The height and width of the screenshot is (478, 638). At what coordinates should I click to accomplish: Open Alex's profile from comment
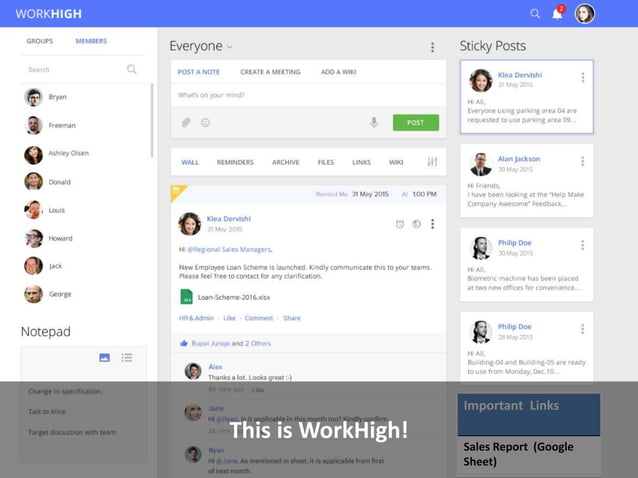tap(215, 367)
